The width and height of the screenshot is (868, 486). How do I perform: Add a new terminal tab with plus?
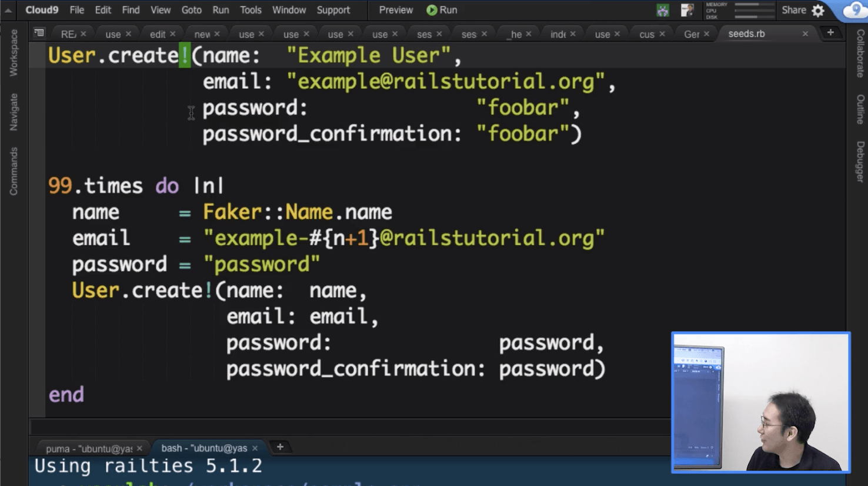pyautogui.click(x=280, y=447)
